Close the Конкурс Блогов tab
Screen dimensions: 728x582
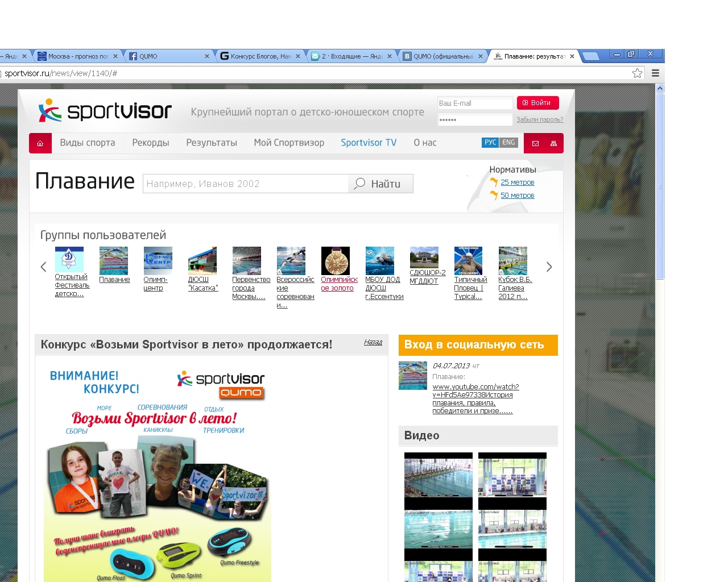coord(298,56)
